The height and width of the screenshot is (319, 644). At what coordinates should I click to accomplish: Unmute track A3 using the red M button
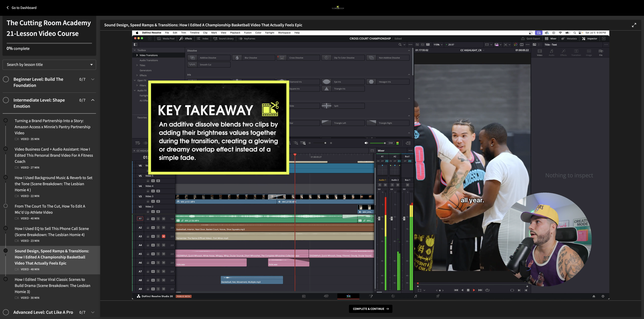(x=163, y=236)
